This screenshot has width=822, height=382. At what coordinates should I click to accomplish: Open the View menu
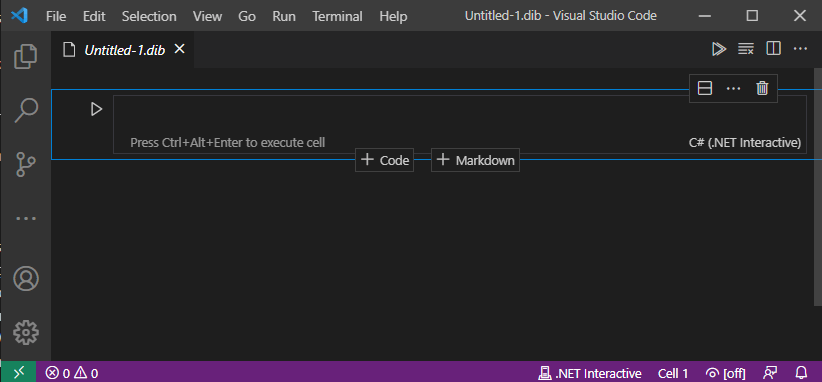point(208,16)
